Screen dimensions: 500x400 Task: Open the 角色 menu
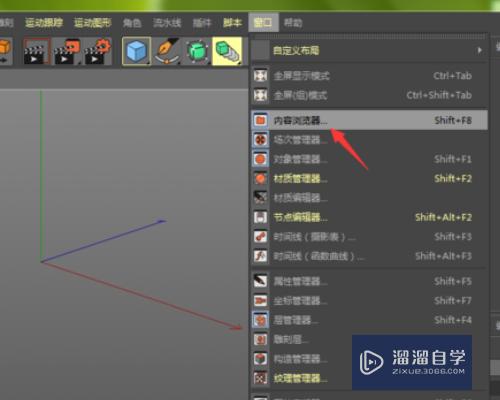[x=132, y=23]
